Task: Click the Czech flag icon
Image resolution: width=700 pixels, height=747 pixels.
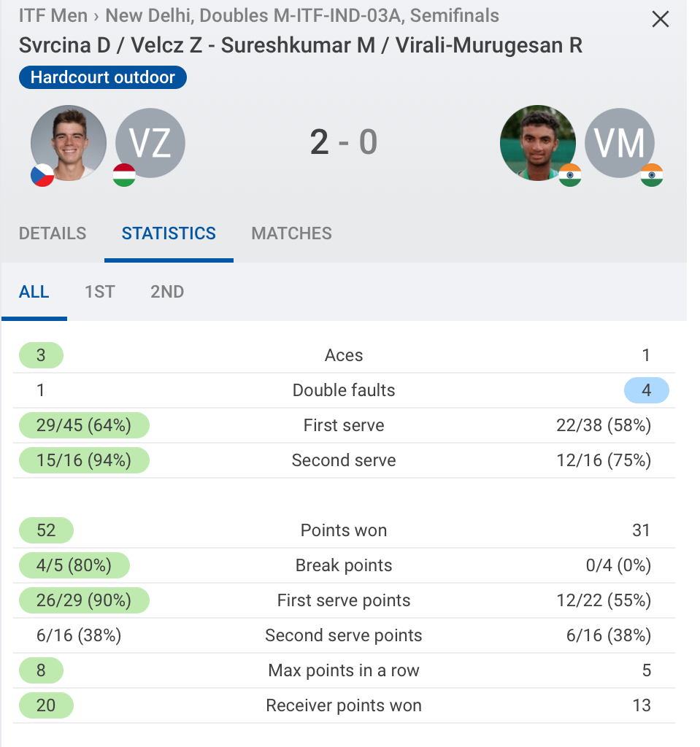Action: tap(42, 175)
